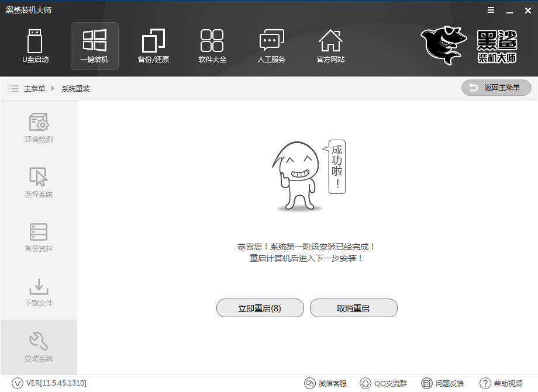The height and width of the screenshot is (392, 538).
Task: Open the 一键装机 one-click install tool
Action: coord(94,46)
